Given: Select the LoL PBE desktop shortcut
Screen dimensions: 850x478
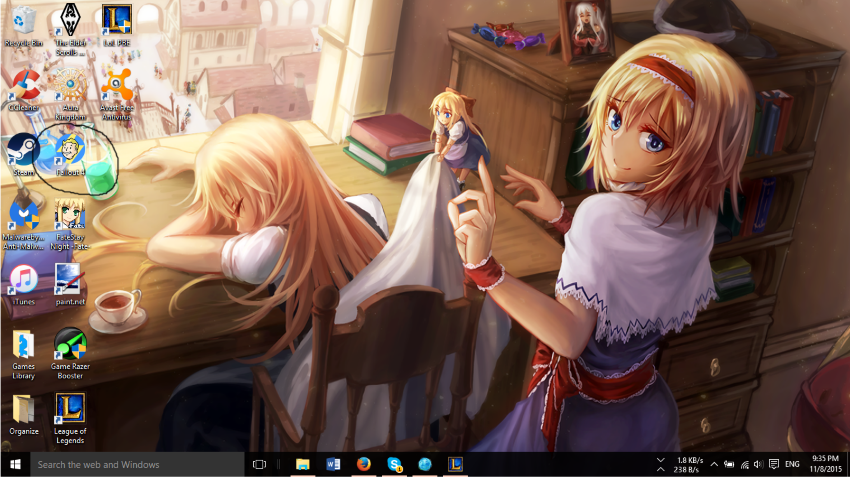Looking at the screenshot, I should click(x=117, y=25).
